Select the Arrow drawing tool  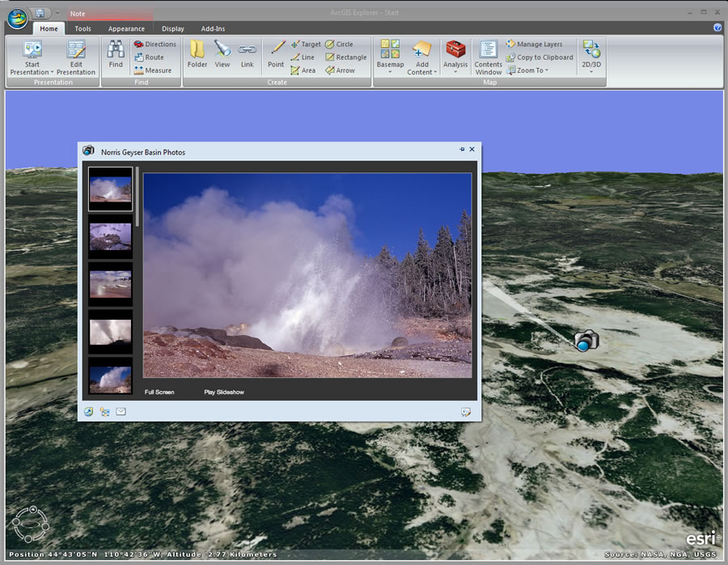coord(341,70)
